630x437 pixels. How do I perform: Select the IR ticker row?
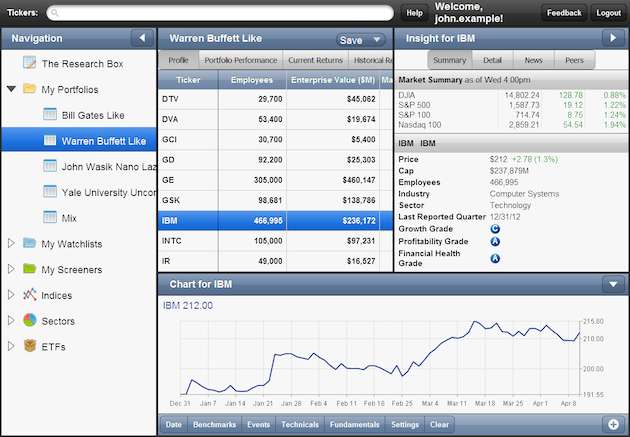point(276,261)
